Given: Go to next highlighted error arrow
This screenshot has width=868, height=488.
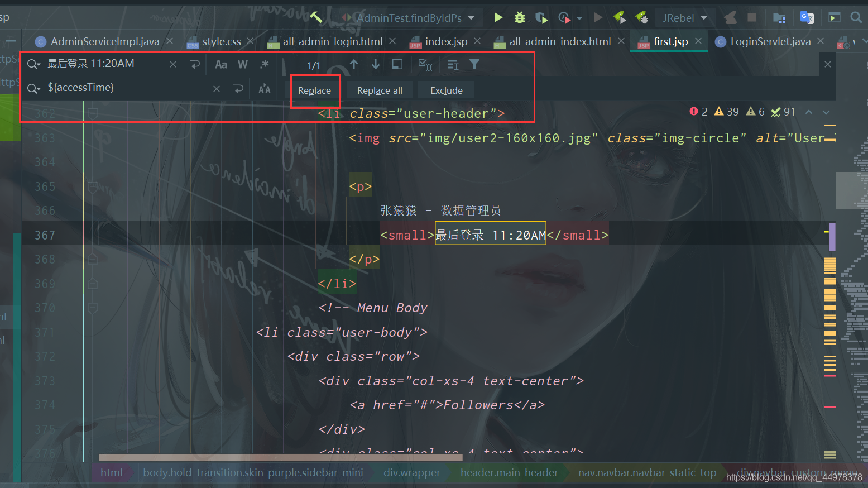Looking at the screenshot, I should click(x=826, y=112).
